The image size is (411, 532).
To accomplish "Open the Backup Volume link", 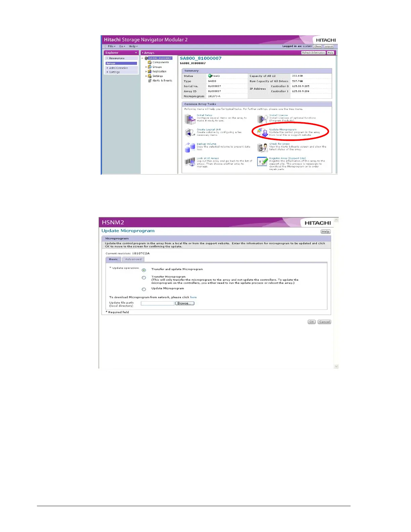I will pyautogui.click(x=207, y=144).
